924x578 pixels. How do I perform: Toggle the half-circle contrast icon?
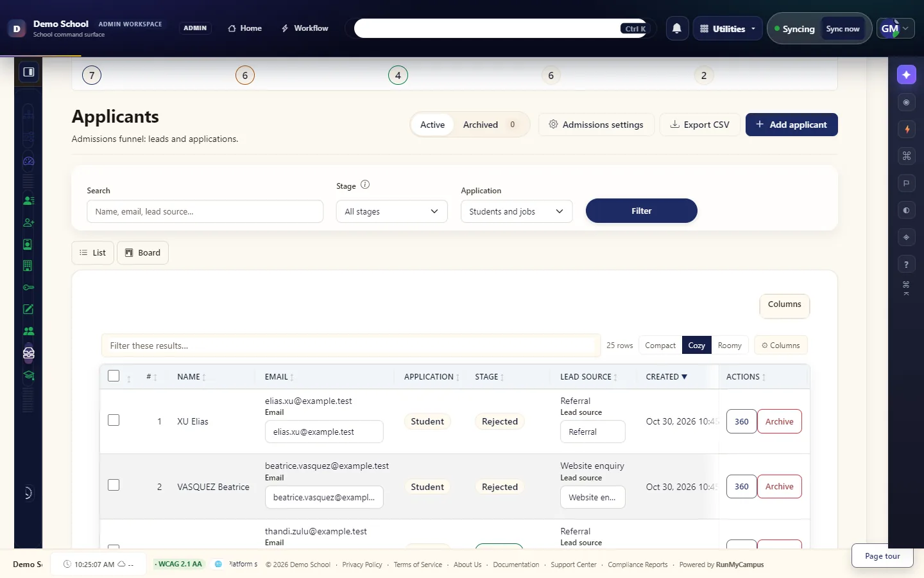[x=906, y=210]
